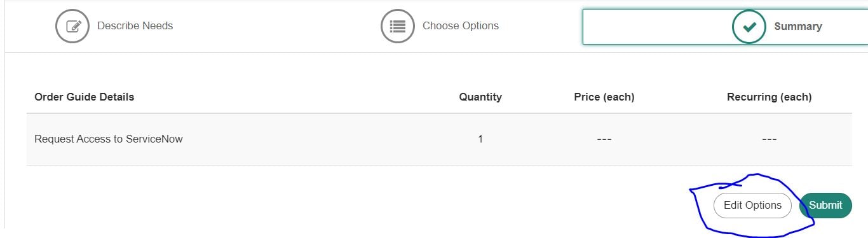Click the quantity value 1 cell
This screenshot has height=238, width=868.
click(x=480, y=139)
